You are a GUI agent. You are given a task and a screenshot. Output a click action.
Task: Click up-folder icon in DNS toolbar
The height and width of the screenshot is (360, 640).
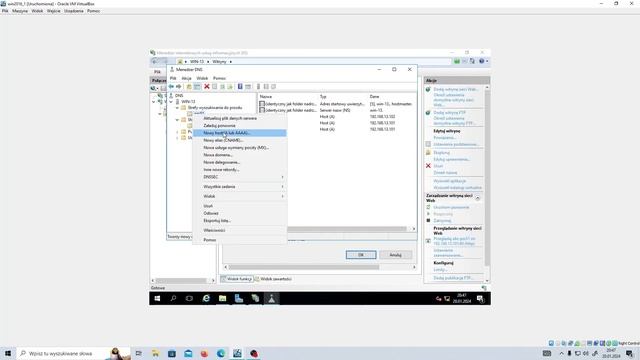[189, 87]
